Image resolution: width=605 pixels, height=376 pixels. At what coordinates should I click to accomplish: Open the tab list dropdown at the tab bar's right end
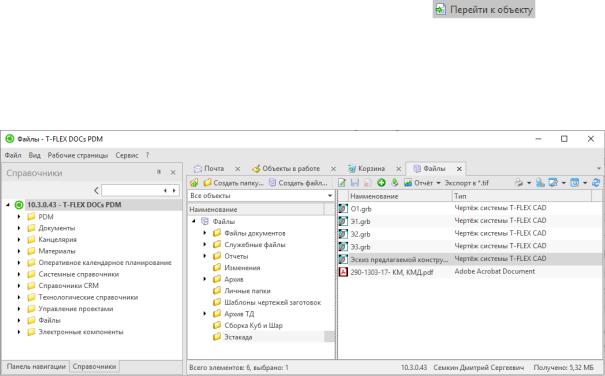click(599, 169)
